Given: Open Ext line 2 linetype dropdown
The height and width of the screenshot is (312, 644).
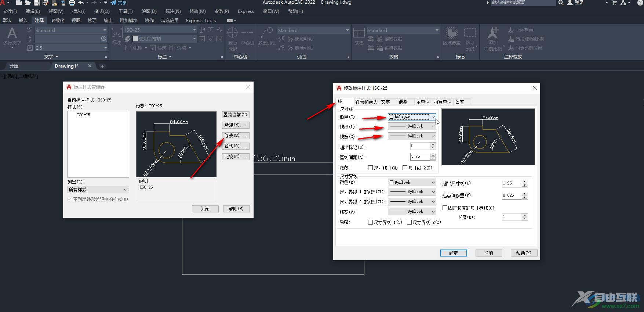Looking at the screenshot, I should (412, 201).
